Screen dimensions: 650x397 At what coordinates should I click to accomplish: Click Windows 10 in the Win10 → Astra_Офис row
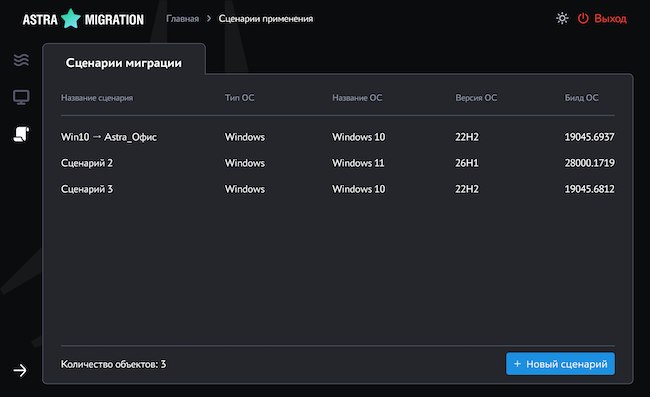point(359,137)
